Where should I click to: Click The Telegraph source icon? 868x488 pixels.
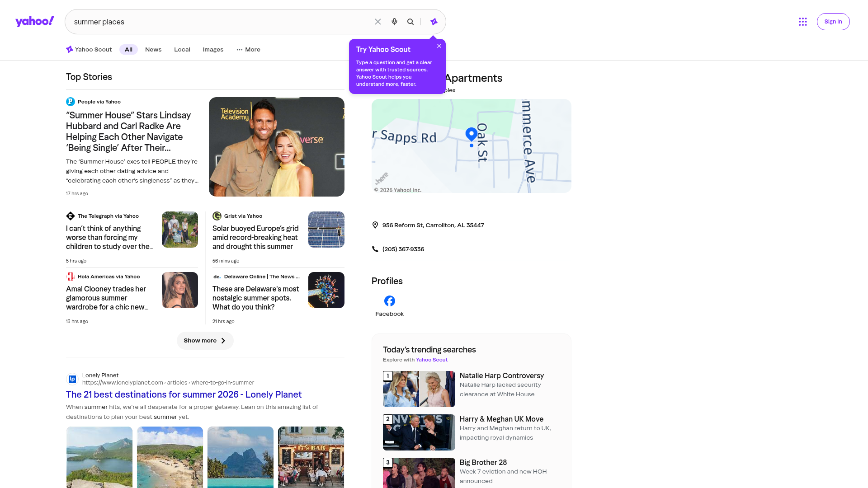click(71, 216)
